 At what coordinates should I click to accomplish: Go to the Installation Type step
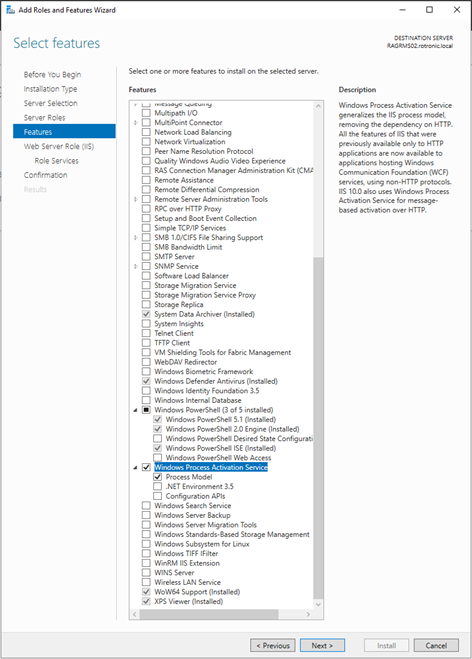[x=50, y=89]
